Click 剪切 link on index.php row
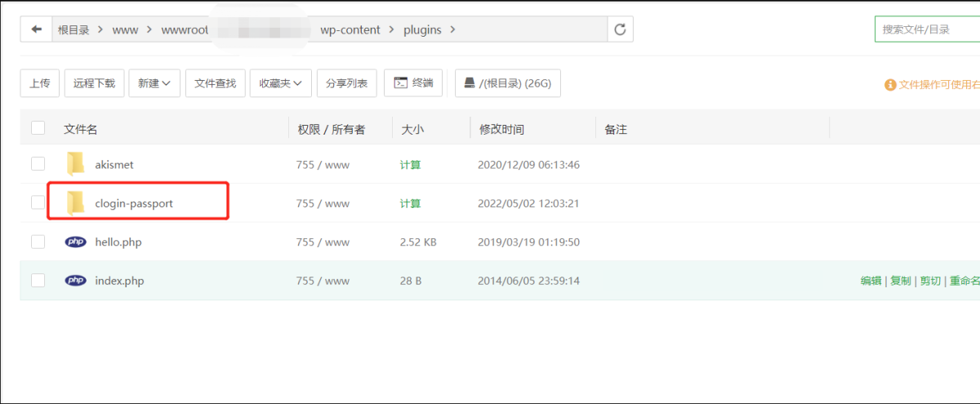 click(x=930, y=281)
